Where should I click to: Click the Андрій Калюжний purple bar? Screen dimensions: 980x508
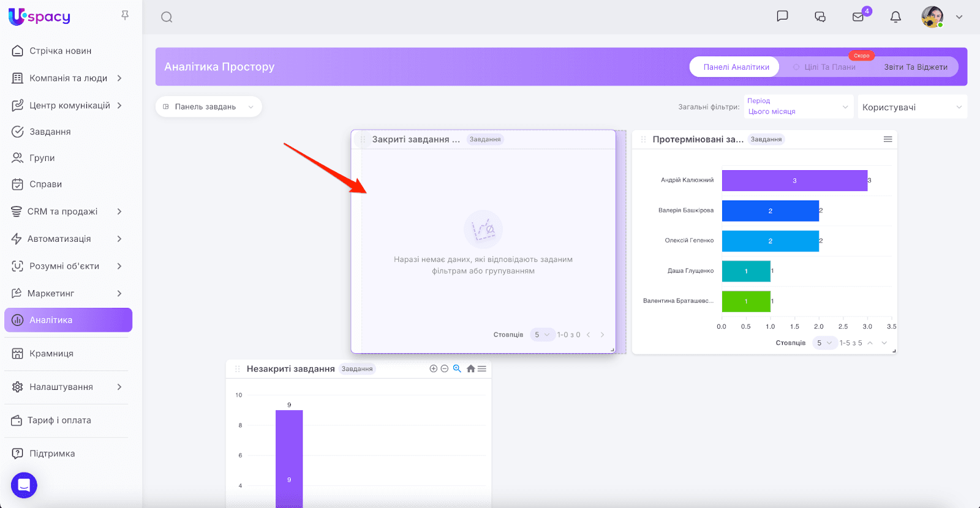(x=794, y=181)
